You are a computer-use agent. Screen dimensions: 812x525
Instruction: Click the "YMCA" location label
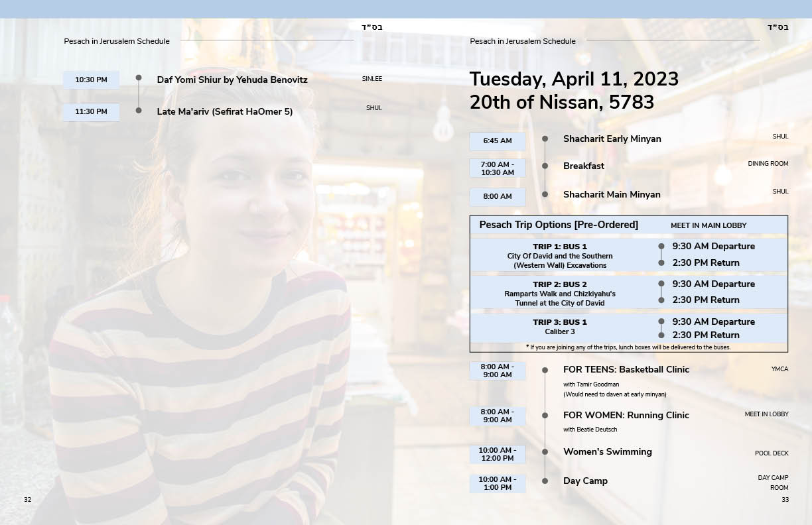pos(779,369)
